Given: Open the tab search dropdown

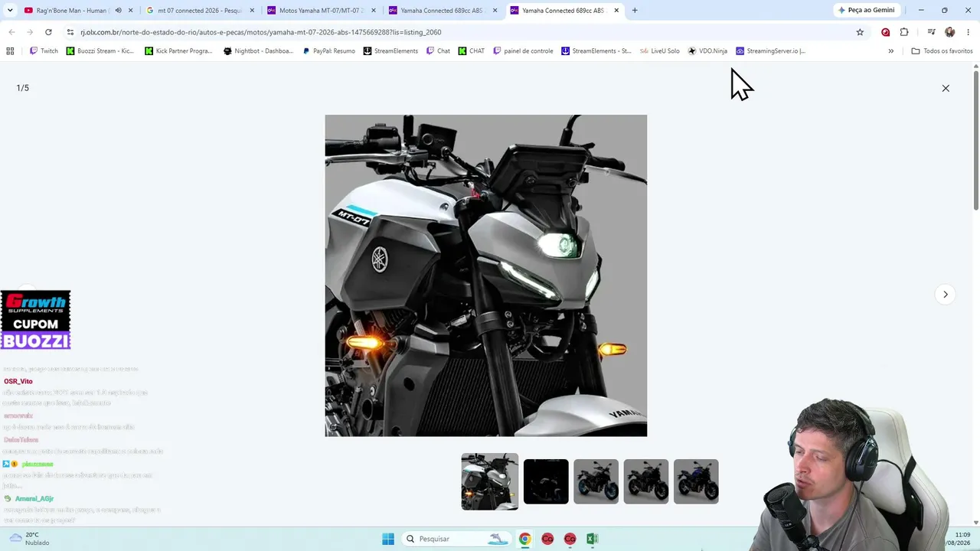Looking at the screenshot, I should (x=10, y=11).
